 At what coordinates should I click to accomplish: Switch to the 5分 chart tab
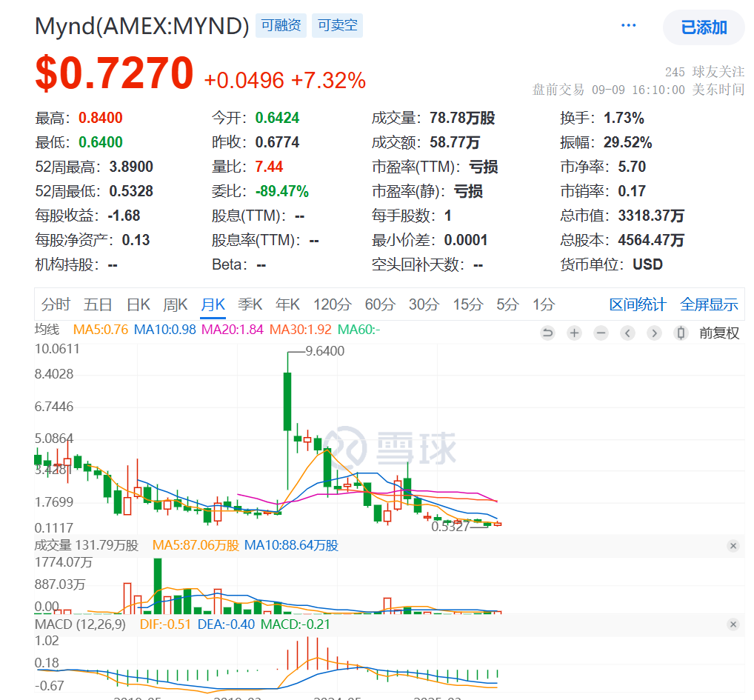[508, 304]
